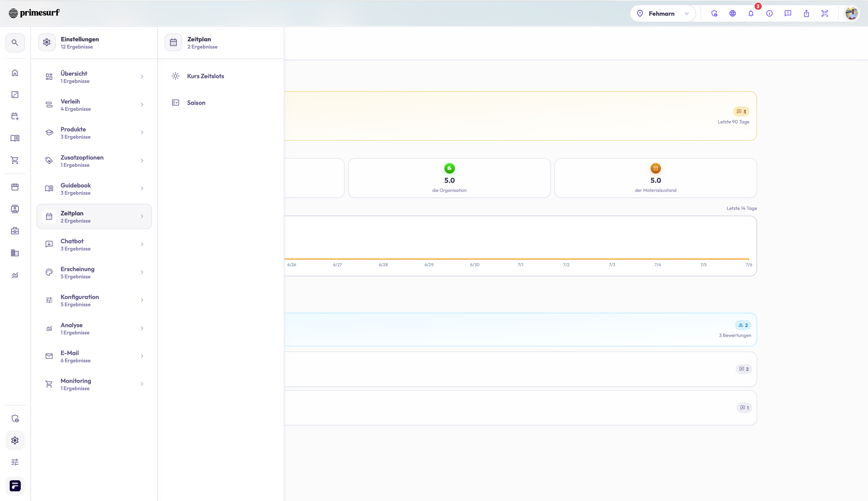Click the share upload icon in header
The width and height of the screenshot is (868, 501).
(806, 13)
